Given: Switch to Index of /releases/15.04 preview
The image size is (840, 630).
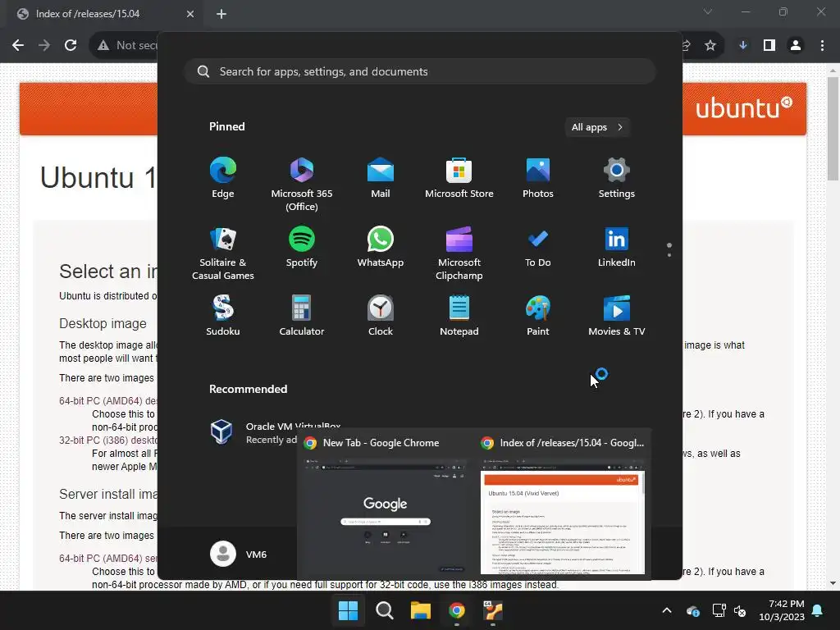Looking at the screenshot, I should 563,504.
